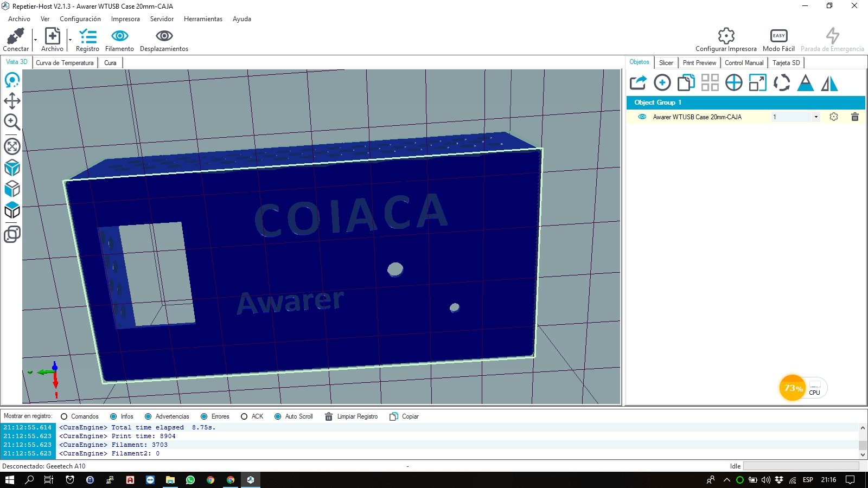Open the Impresora menu
868x488 pixels.
click(x=125, y=19)
